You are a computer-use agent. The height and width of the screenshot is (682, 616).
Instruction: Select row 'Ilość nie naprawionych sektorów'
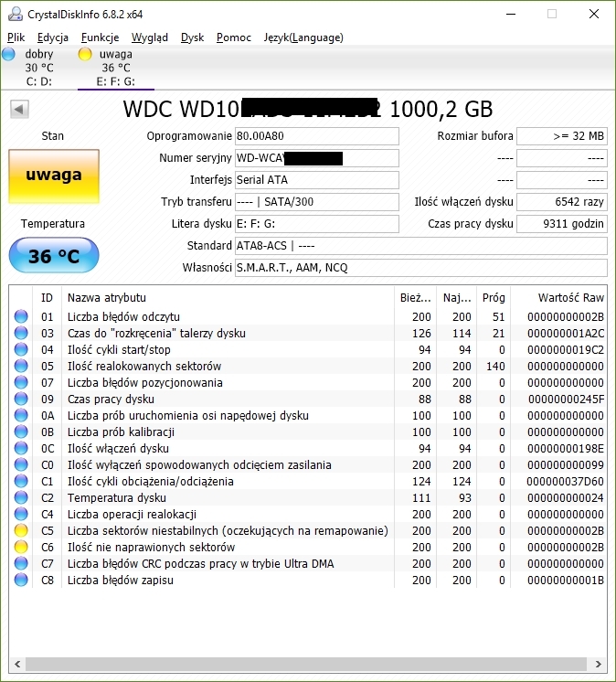click(308, 548)
